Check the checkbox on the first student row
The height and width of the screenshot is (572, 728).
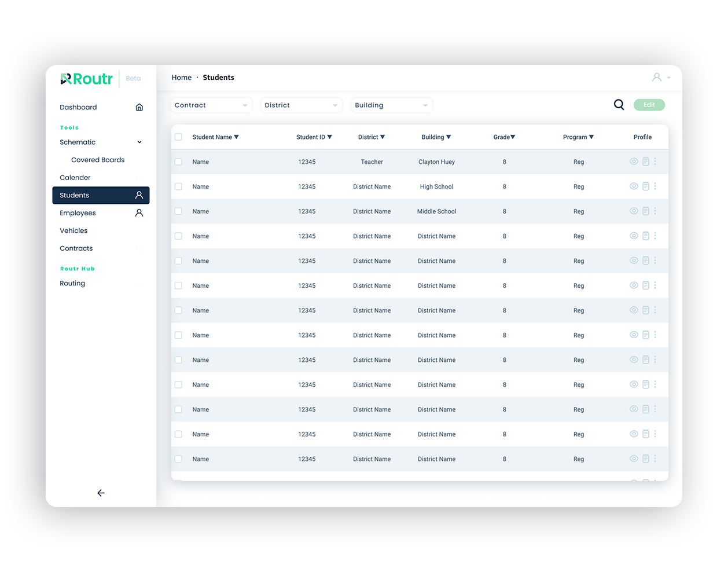[178, 162]
